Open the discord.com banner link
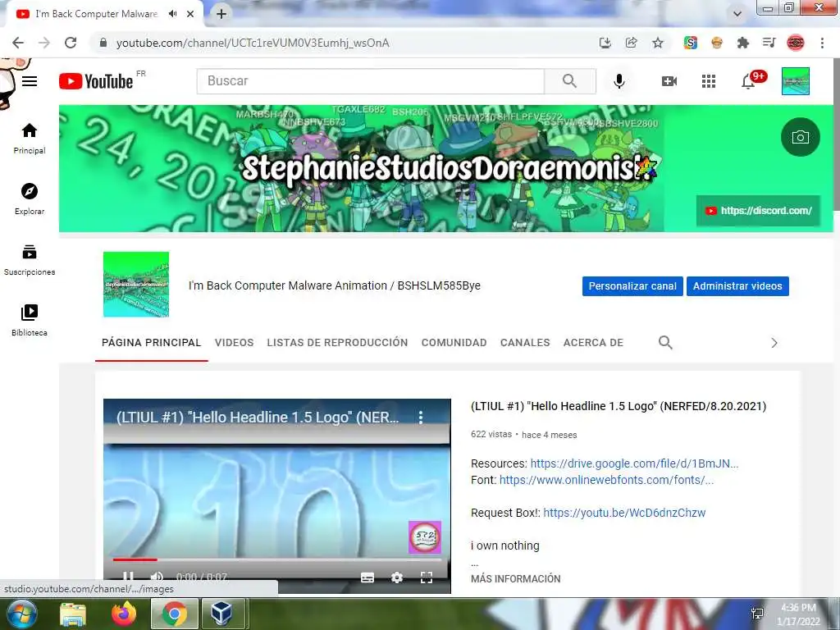 point(758,211)
